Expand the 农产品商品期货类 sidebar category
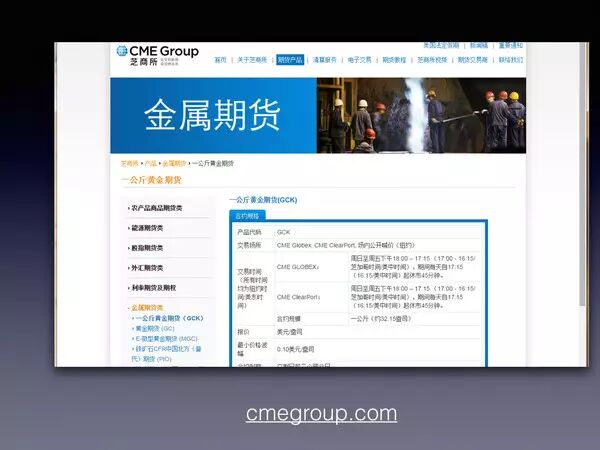The image size is (600, 450). [157, 208]
